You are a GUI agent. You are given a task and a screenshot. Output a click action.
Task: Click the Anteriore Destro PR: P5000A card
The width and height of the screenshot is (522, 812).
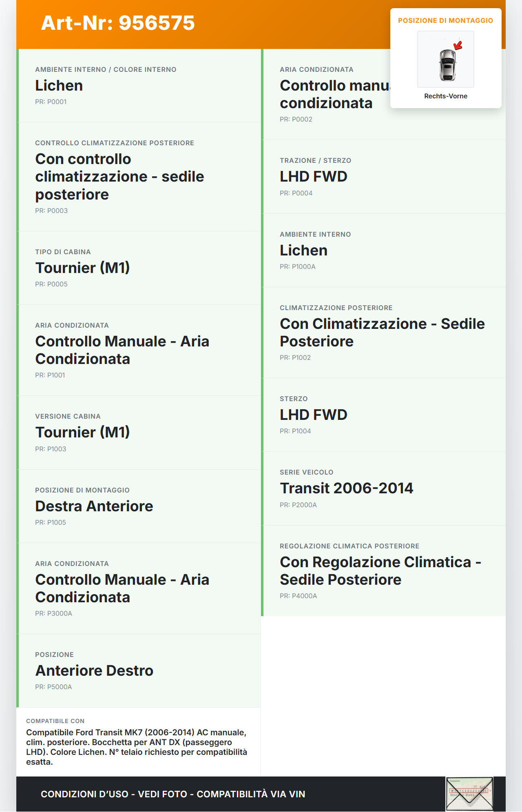(x=139, y=670)
